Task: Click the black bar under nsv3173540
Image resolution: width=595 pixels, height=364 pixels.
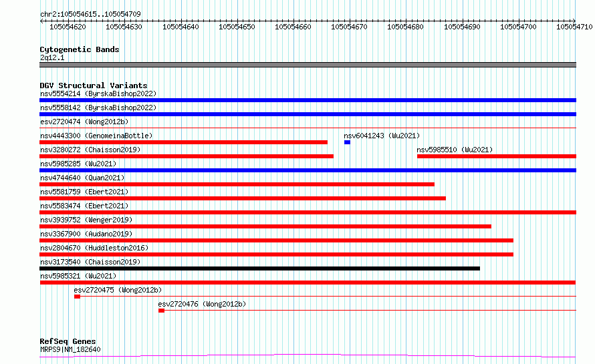Action: pos(259,268)
